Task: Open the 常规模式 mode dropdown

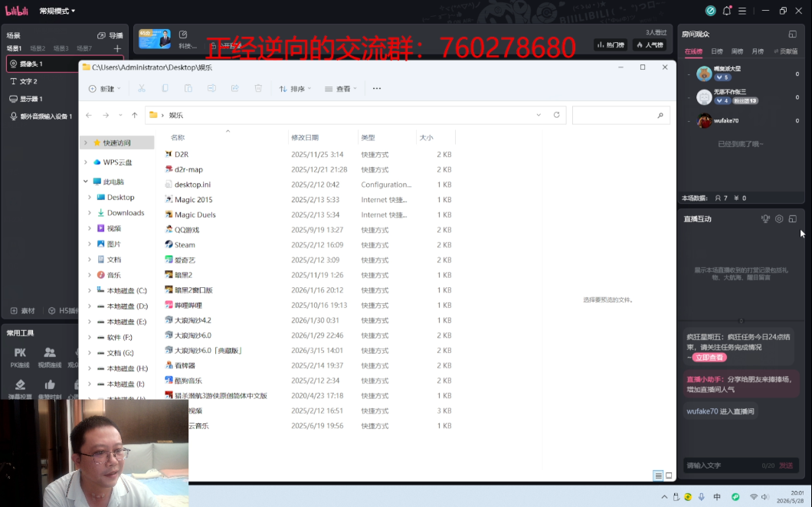Action: click(x=57, y=11)
